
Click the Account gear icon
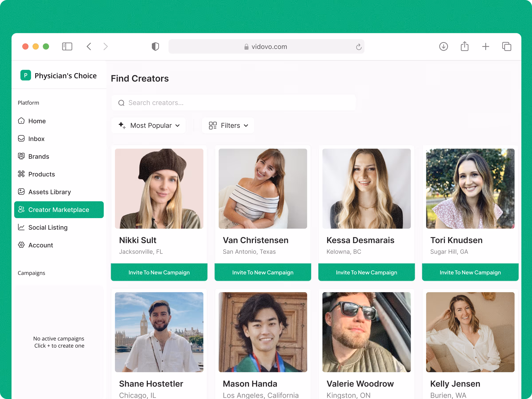click(x=22, y=245)
